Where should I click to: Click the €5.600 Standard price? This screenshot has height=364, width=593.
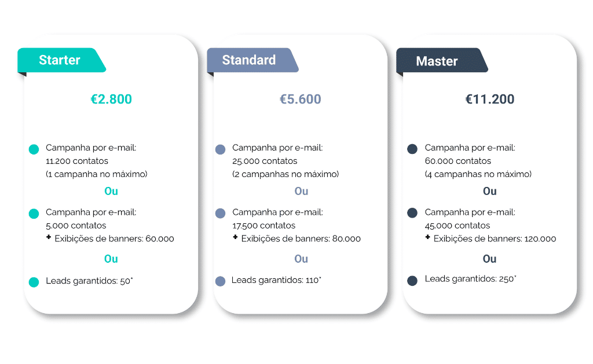pos(301,99)
